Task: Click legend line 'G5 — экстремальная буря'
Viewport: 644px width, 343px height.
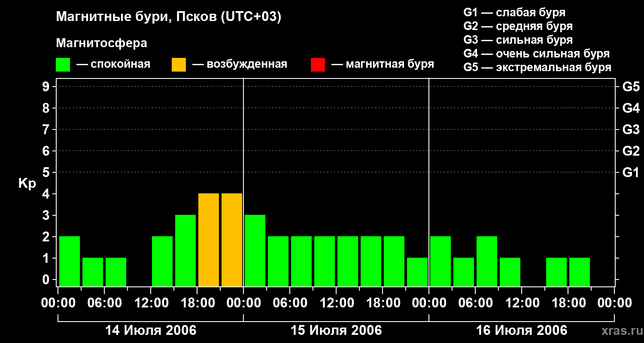Action: point(538,67)
